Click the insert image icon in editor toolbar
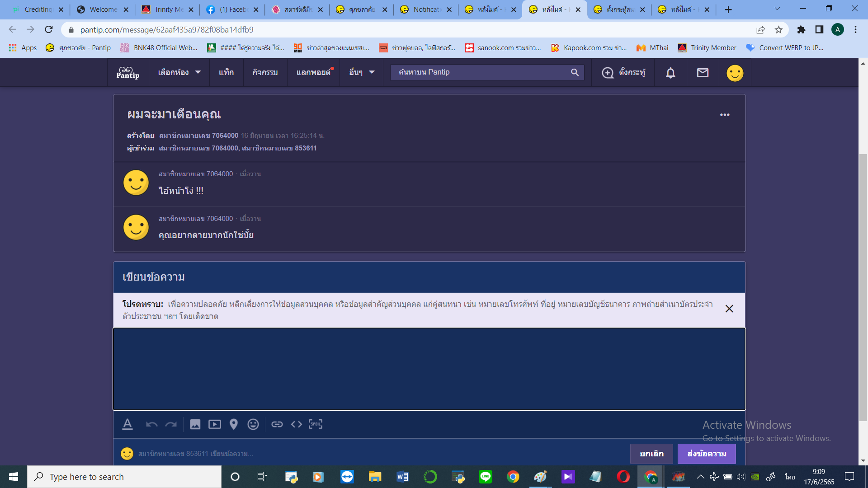Viewport: 868px width, 488px height. click(x=195, y=424)
